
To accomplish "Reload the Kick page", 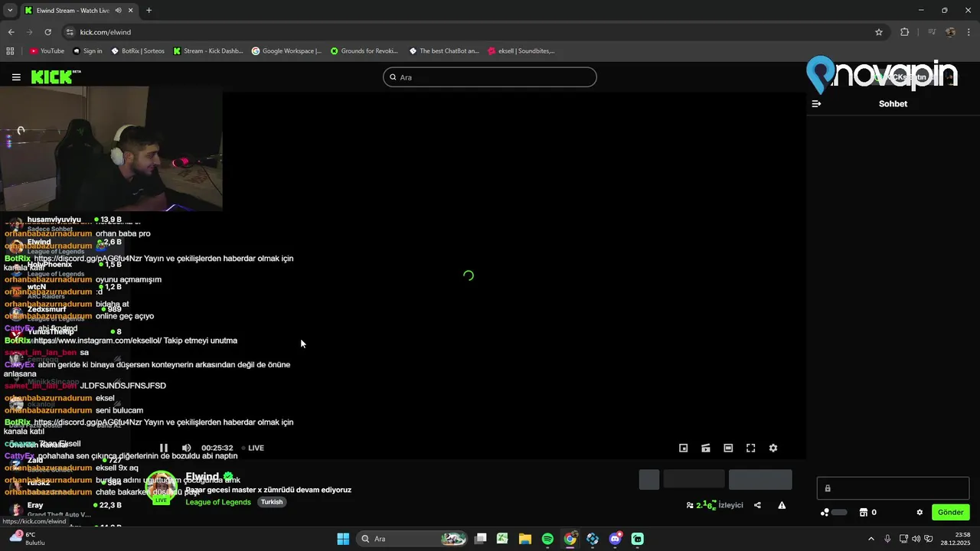I will click(47, 32).
